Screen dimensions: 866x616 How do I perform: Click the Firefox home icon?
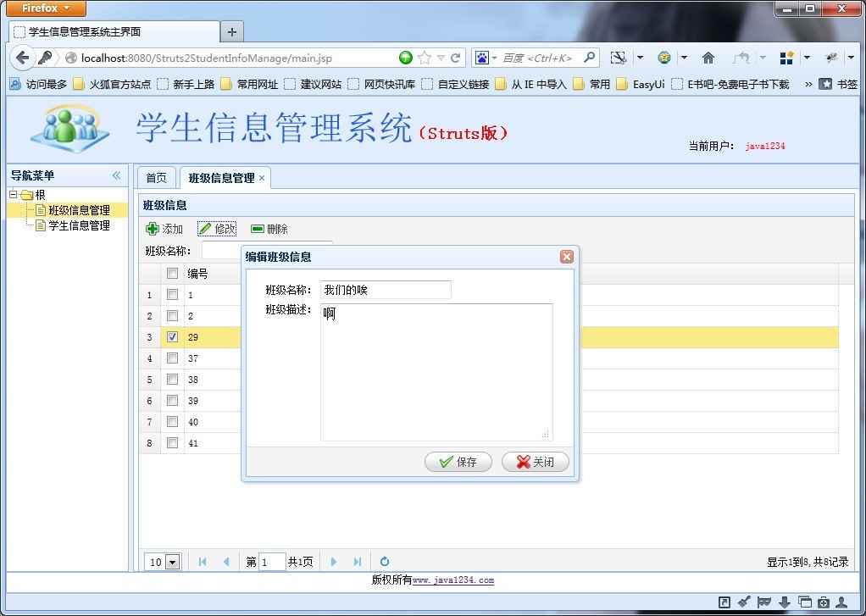click(x=708, y=58)
